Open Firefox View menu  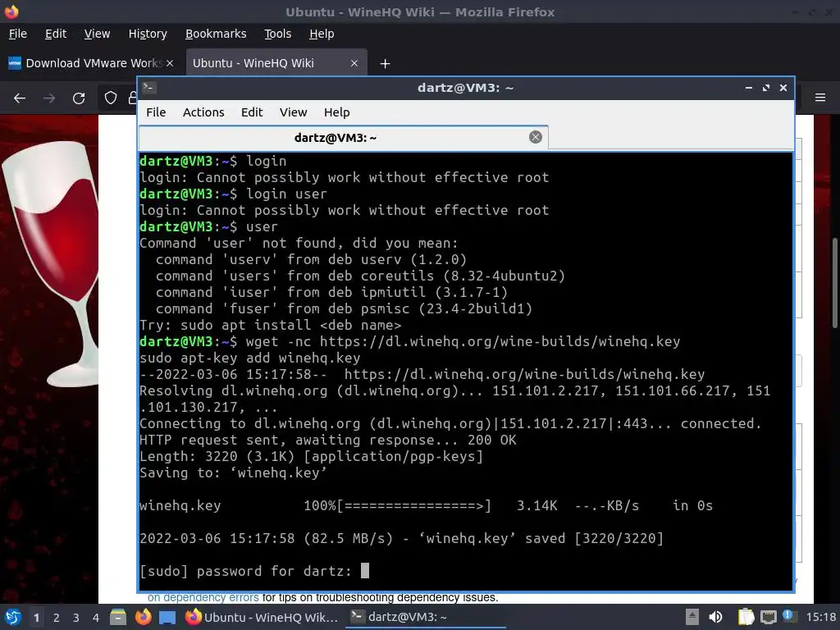point(97,34)
